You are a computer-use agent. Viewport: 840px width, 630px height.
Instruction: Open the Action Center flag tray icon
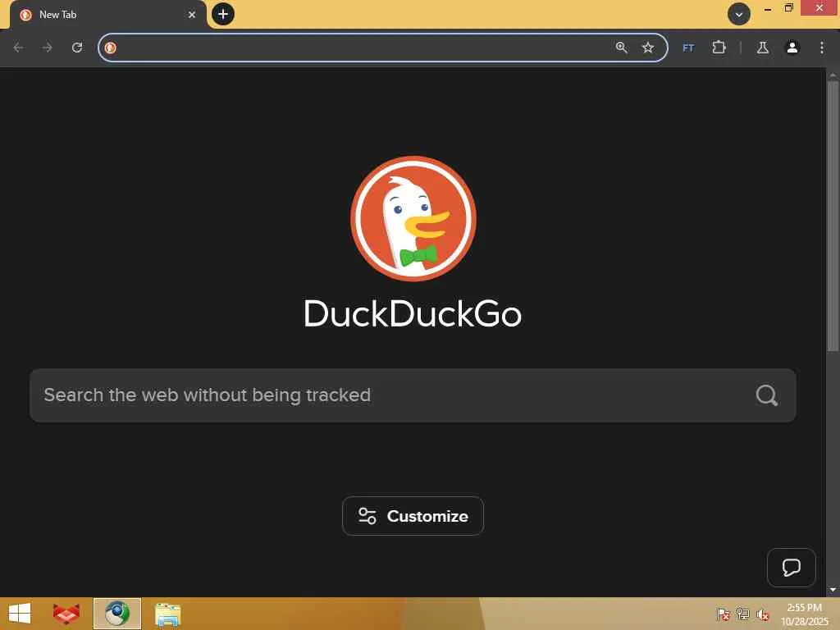tap(724, 614)
